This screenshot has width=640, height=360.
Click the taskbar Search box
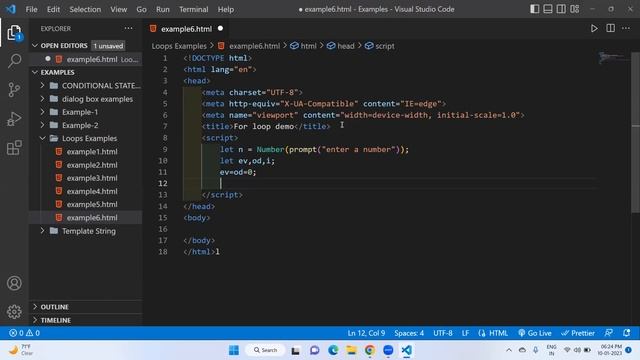[266, 350]
